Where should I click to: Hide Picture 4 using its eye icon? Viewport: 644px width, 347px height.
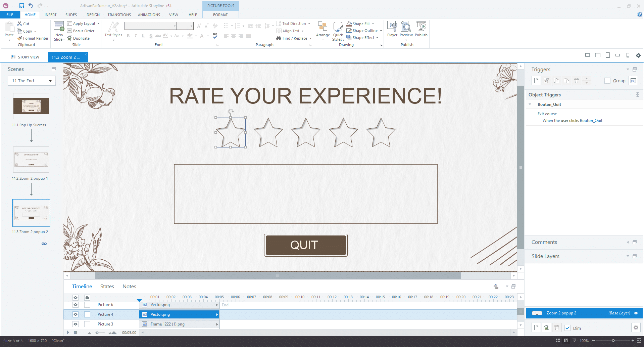point(76,314)
